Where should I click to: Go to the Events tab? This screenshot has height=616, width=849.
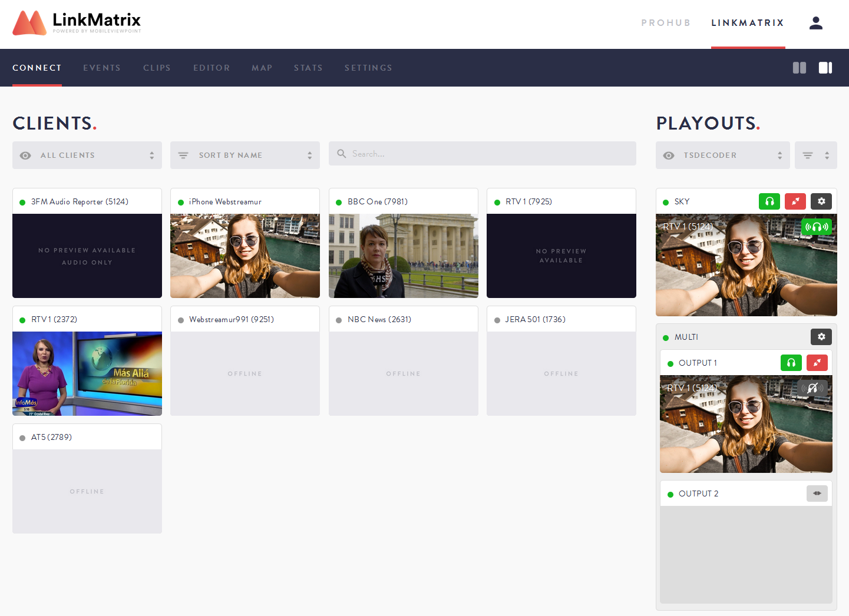click(102, 68)
